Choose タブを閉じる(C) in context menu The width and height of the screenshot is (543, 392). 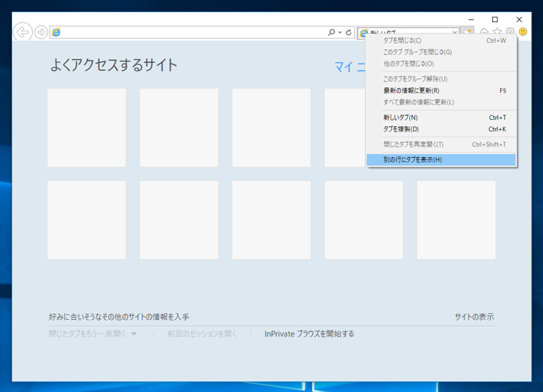(x=442, y=41)
